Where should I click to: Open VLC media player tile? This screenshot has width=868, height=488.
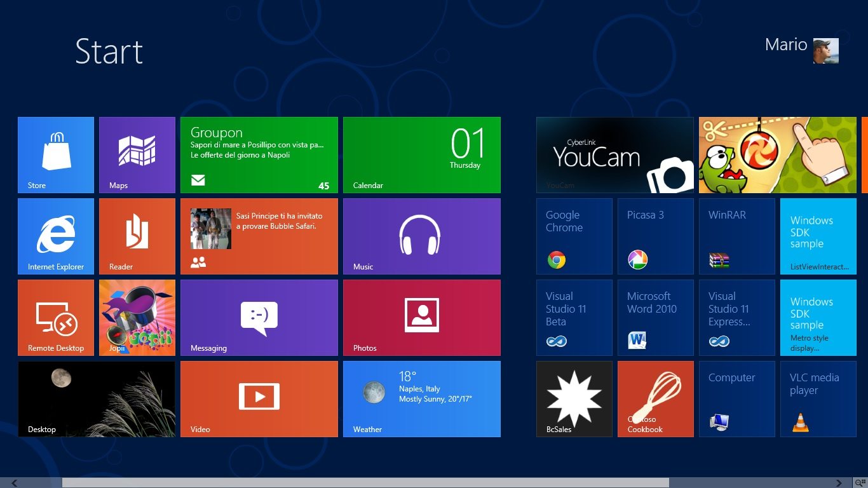(x=818, y=398)
